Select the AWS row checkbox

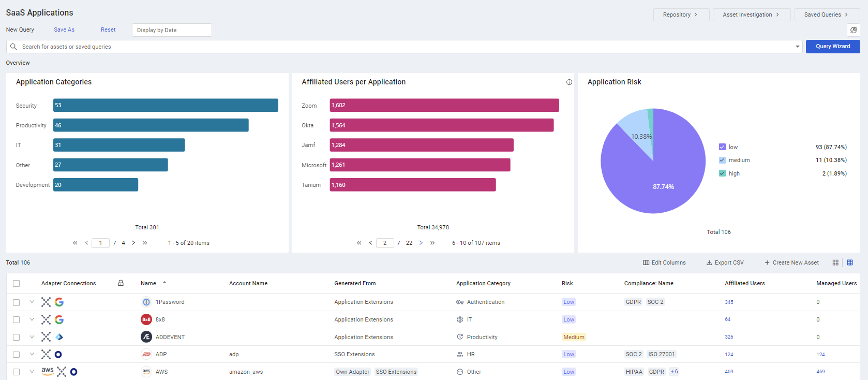[17, 372]
